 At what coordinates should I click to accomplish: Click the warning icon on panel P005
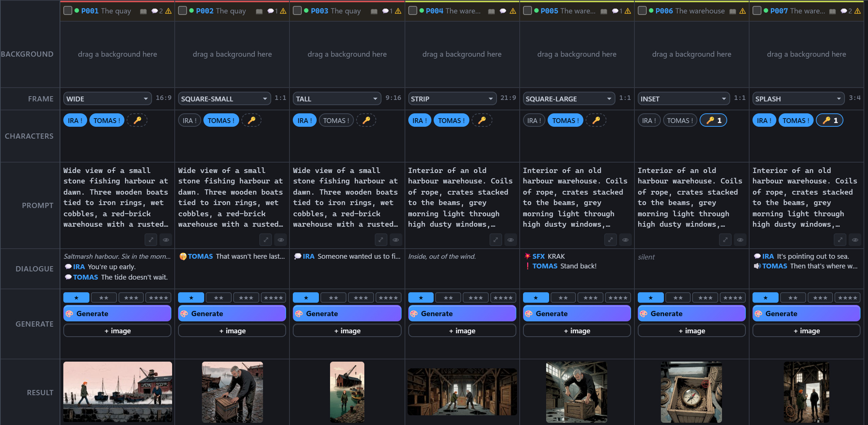tap(628, 11)
